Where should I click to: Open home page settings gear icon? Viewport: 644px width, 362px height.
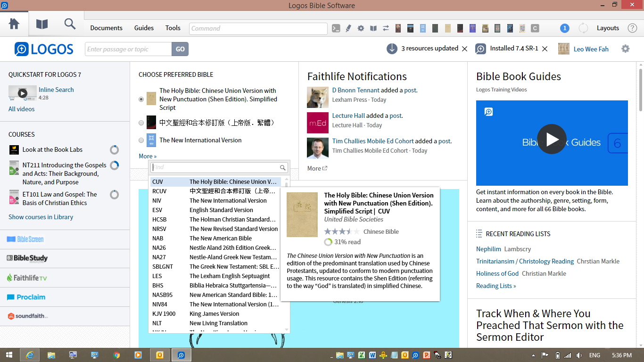(x=625, y=49)
